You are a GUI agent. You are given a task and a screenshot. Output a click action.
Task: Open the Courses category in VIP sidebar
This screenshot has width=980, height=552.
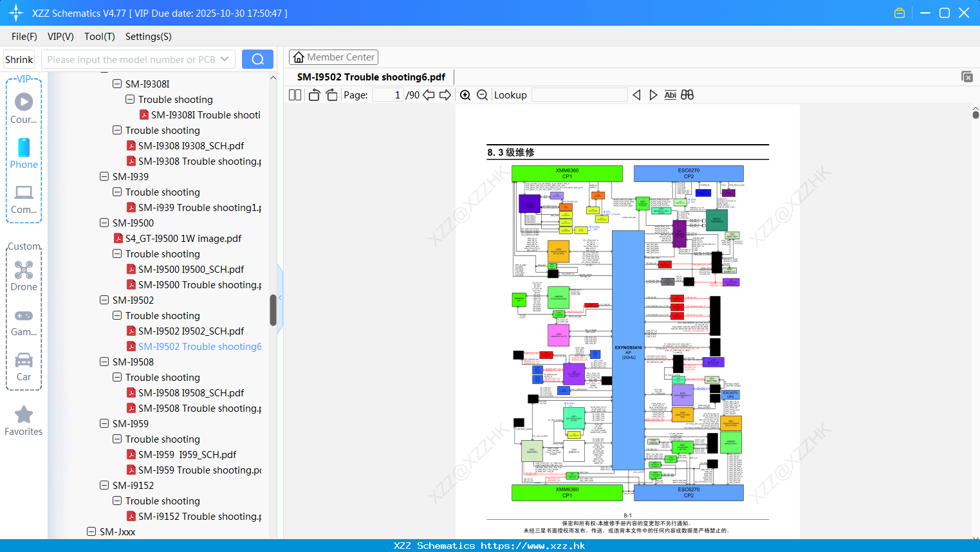[24, 108]
